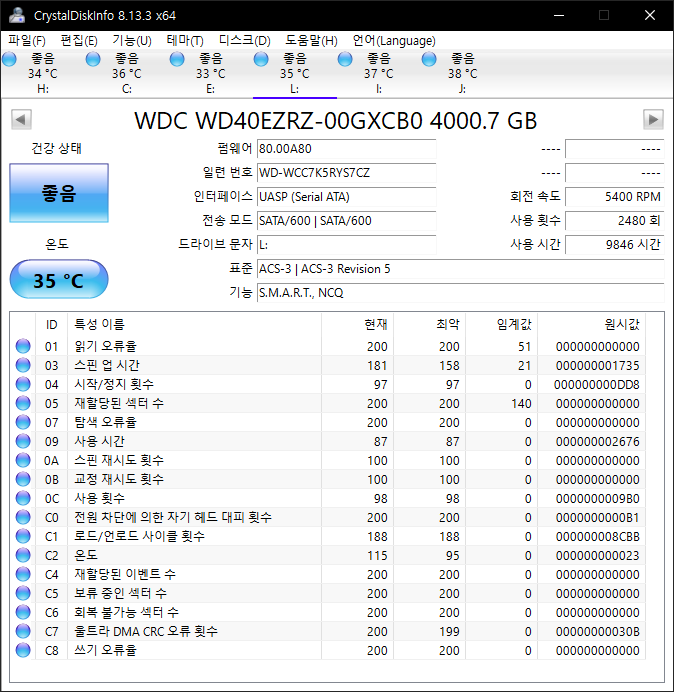
Task: Click status orb for 05 재할당된 섹터 수
Action: [23, 403]
